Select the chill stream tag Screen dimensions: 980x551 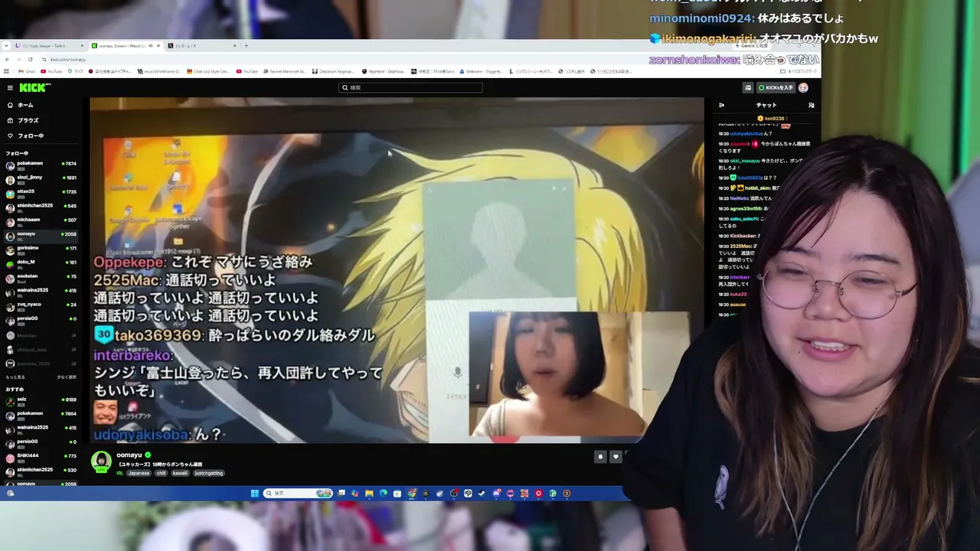click(161, 474)
